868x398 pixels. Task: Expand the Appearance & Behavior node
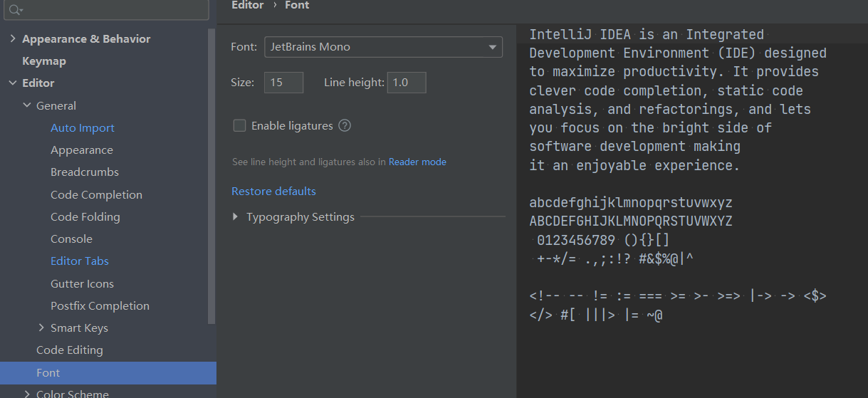click(x=13, y=39)
